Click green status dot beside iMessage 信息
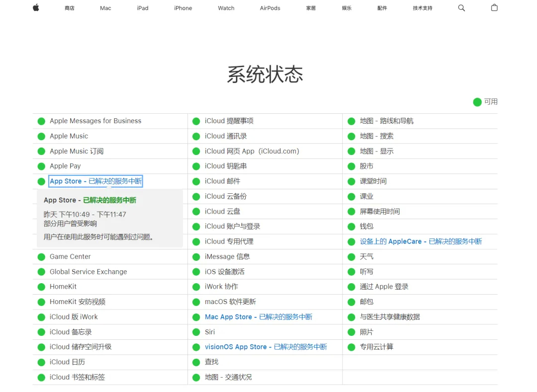 click(196, 257)
